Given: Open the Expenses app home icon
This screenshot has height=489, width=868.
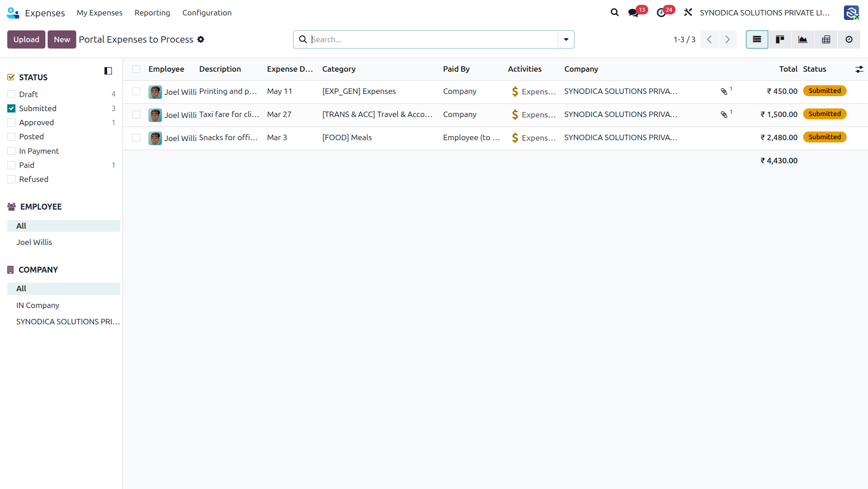Looking at the screenshot, I should pyautogui.click(x=13, y=13).
